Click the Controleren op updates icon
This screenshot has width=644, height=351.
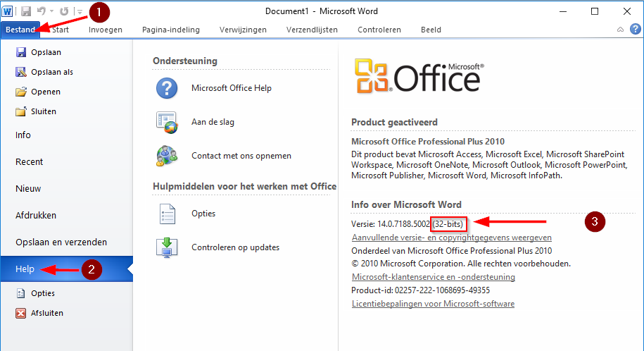pos(166,247)
